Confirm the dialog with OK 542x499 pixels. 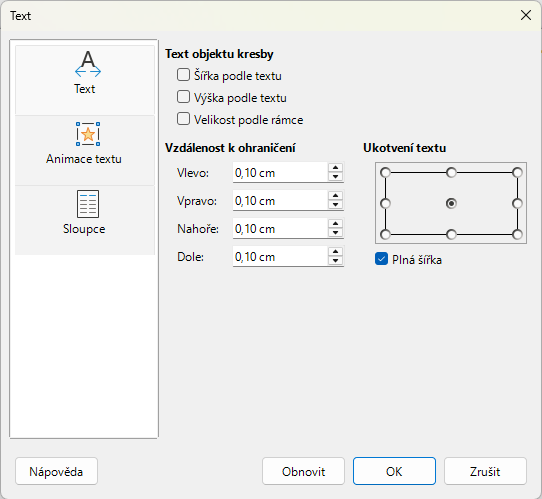(x=394, y=471)
